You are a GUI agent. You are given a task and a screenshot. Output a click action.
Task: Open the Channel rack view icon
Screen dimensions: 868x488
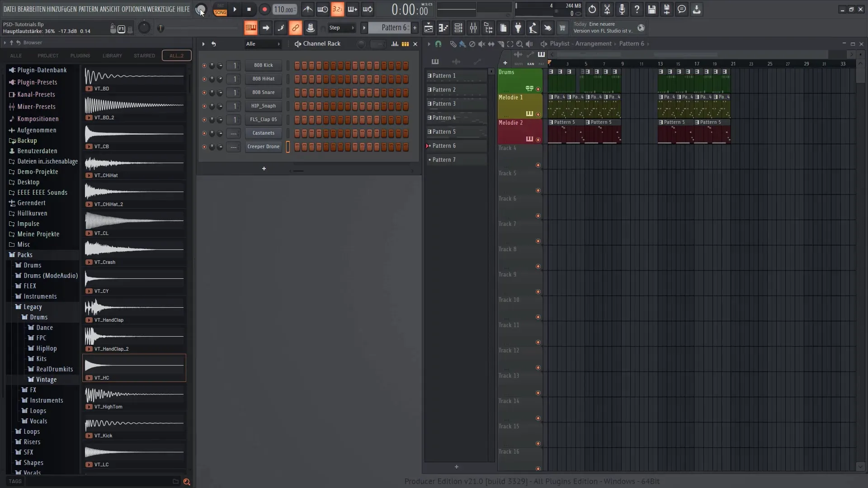pos(458,28)
